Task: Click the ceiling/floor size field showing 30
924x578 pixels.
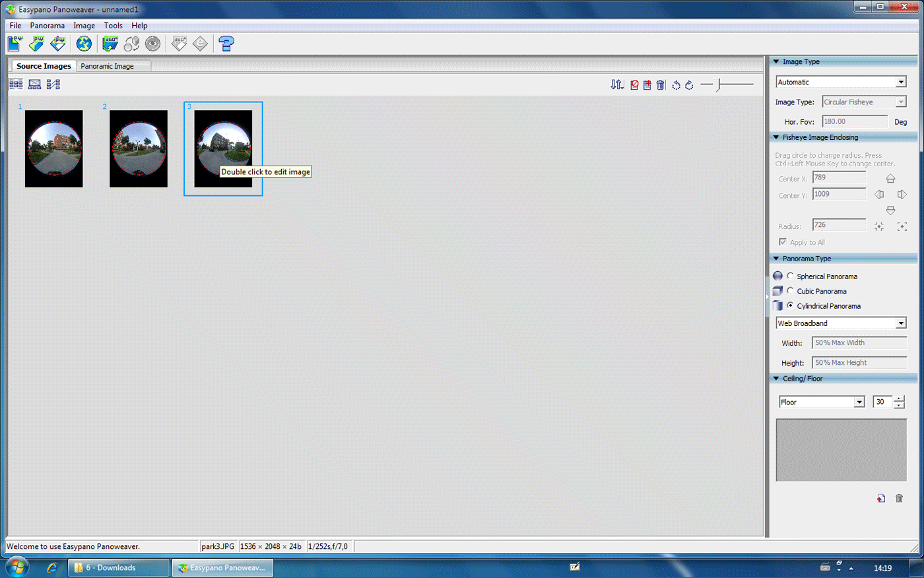Action: click(883, 402)
